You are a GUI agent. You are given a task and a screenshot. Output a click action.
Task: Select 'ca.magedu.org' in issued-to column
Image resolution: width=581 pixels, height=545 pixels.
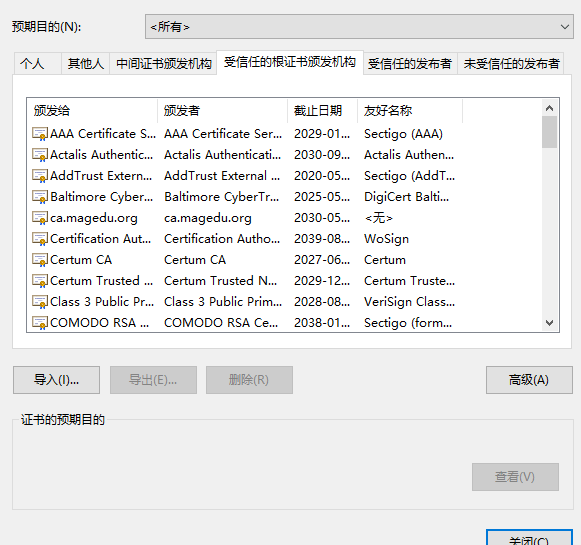click(94, 218)
